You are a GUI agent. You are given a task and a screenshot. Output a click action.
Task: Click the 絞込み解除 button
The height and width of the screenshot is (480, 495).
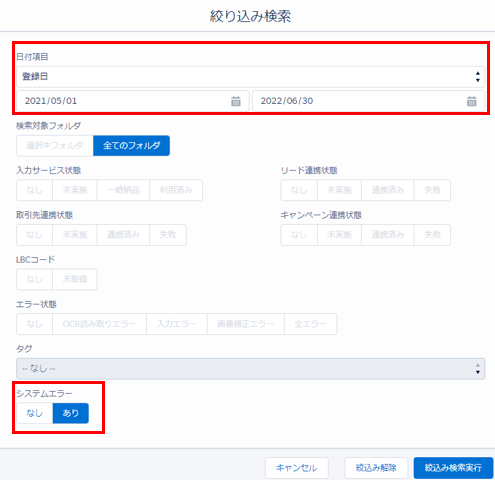click(376, 468)
